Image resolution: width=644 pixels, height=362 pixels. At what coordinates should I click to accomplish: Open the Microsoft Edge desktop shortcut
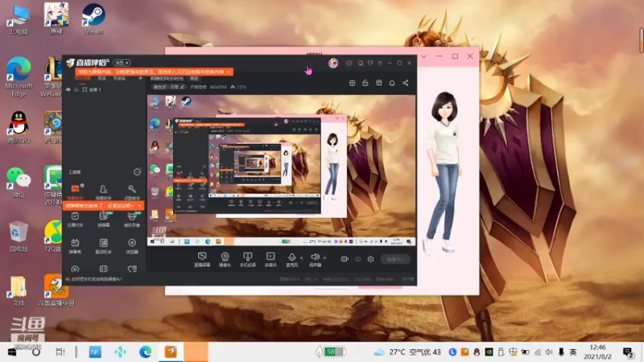[x=19, y=76]
